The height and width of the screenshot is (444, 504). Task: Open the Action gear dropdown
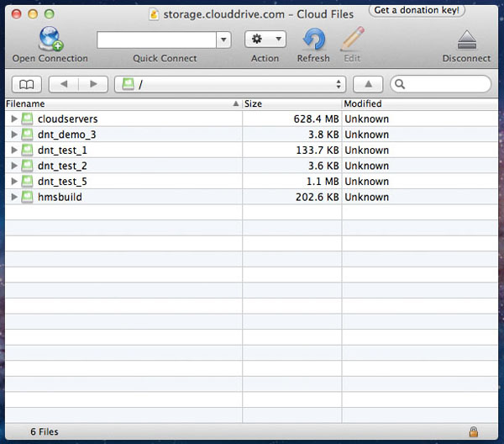265,40
